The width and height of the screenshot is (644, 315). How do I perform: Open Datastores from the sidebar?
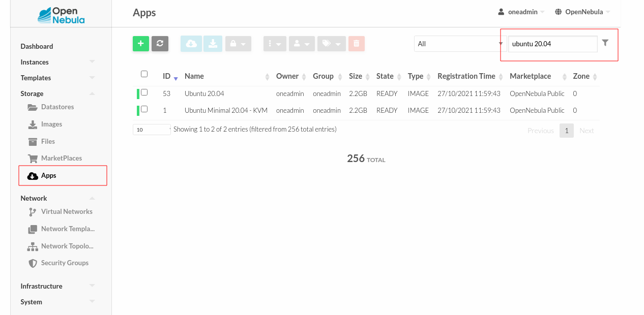[x=57, y=107]
